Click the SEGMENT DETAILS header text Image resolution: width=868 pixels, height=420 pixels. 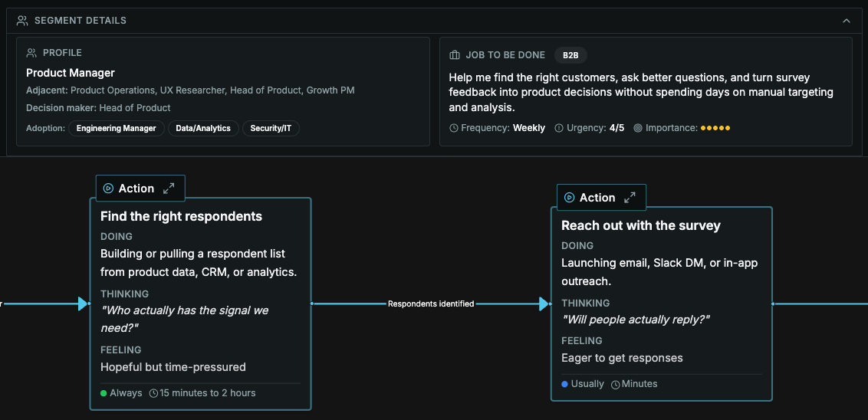(x=81, y=21)
